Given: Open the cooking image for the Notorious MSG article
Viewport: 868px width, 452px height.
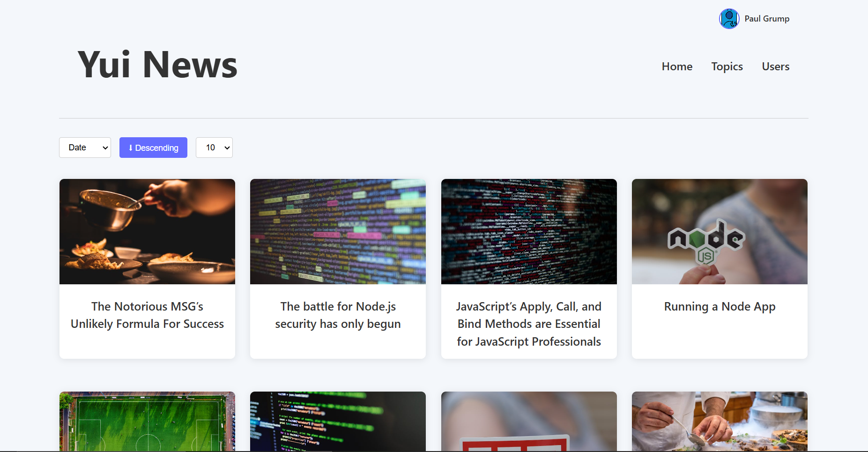Looking at the screenshot, I should [147, 231].
